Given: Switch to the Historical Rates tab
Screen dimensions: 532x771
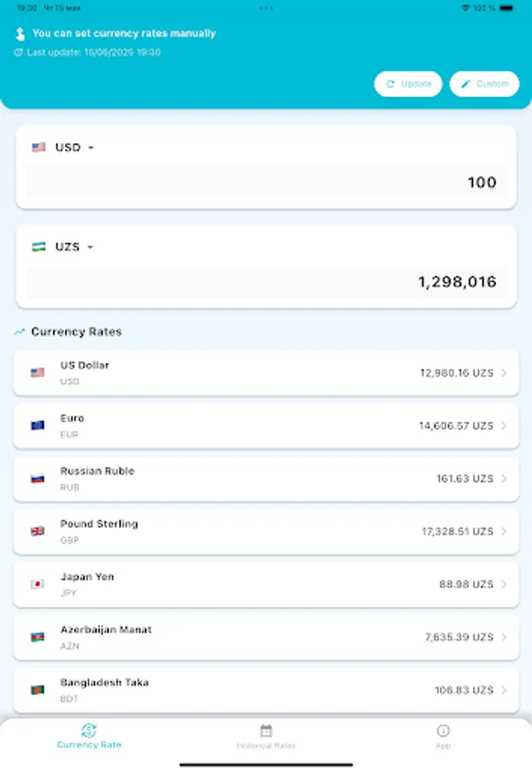Looking at the screenshot, I should 266,738.
